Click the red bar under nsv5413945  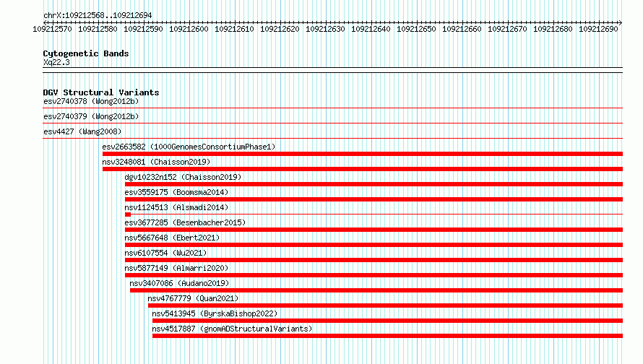point(387,321)
